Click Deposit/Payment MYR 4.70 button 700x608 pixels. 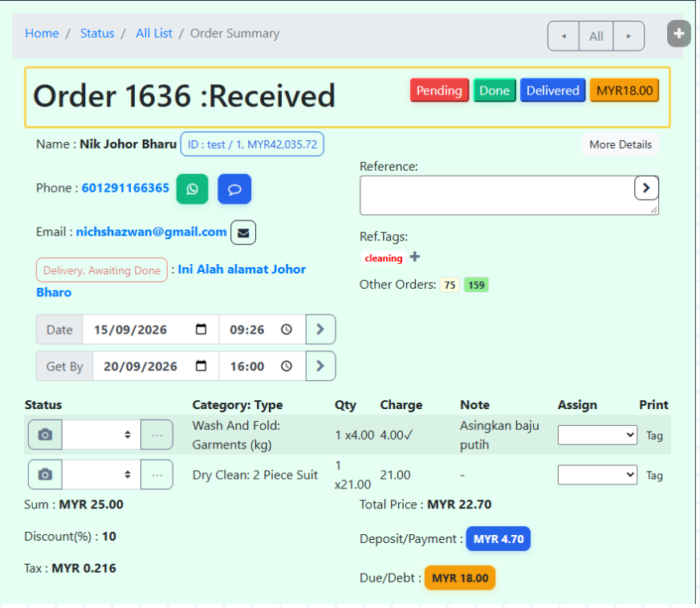[x=499, y=539]
